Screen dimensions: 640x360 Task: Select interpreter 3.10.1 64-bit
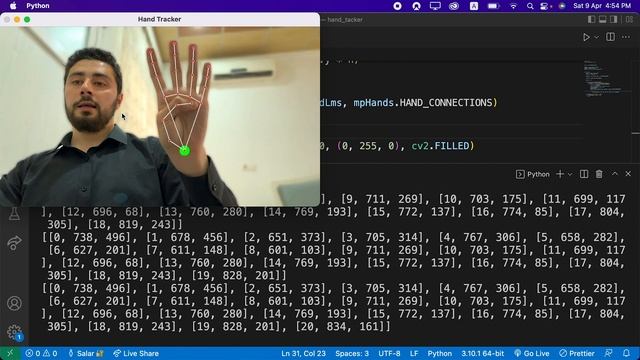coord(482,353)
